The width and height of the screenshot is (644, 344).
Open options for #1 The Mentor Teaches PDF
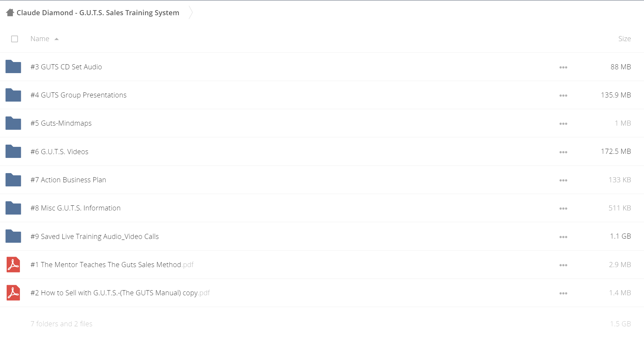tap(563, 265)
